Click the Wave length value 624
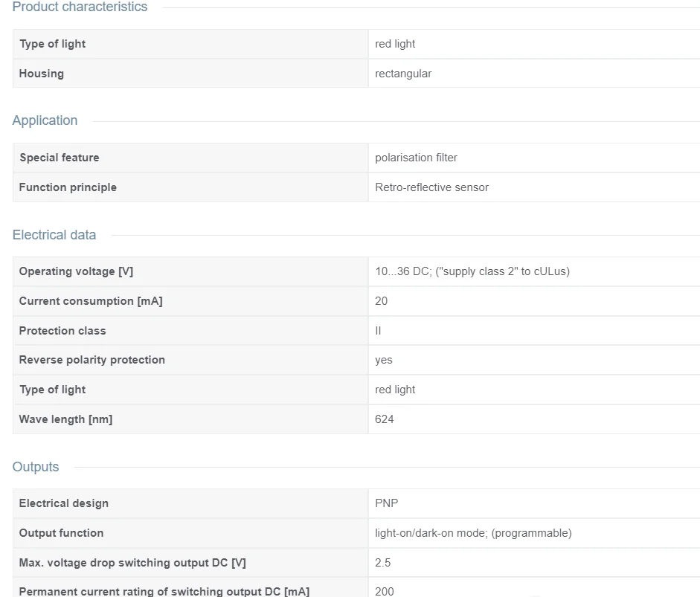Screen dimensions: 700x597 pyautogui.click(x=385, y=419)
